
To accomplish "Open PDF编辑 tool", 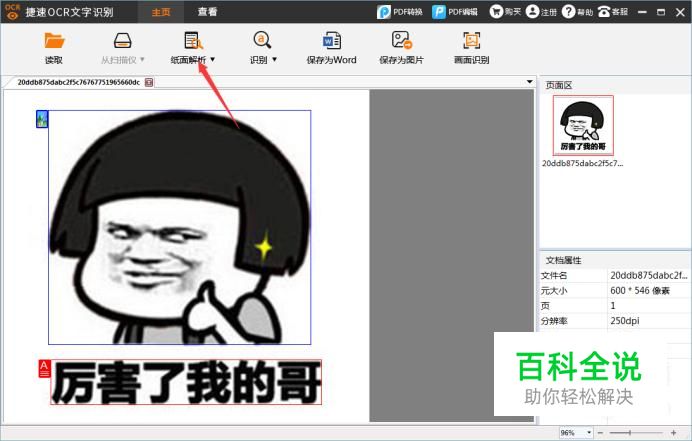I will pyautogui.click(x=455, y=12).
